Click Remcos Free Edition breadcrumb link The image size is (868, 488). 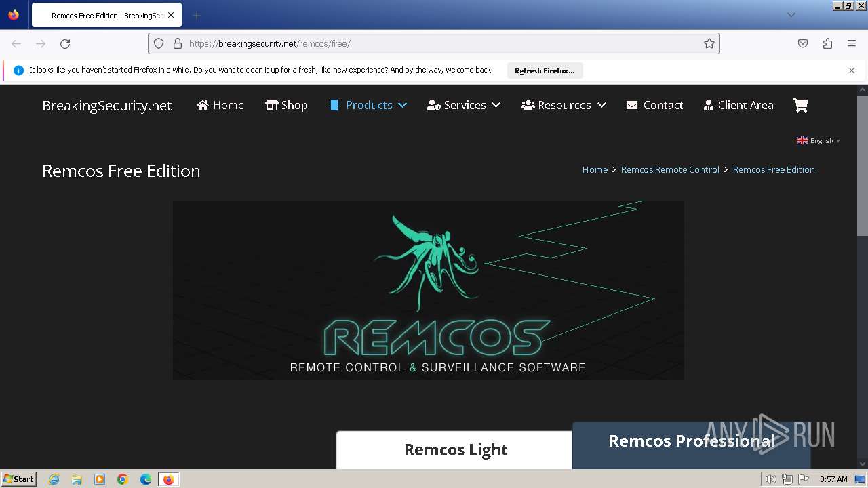click(x=774, y=169)
